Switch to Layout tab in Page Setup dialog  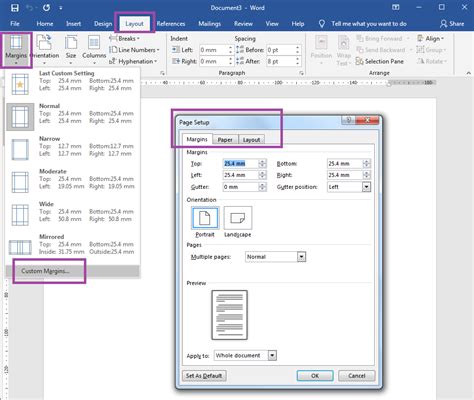pos(252,140)
